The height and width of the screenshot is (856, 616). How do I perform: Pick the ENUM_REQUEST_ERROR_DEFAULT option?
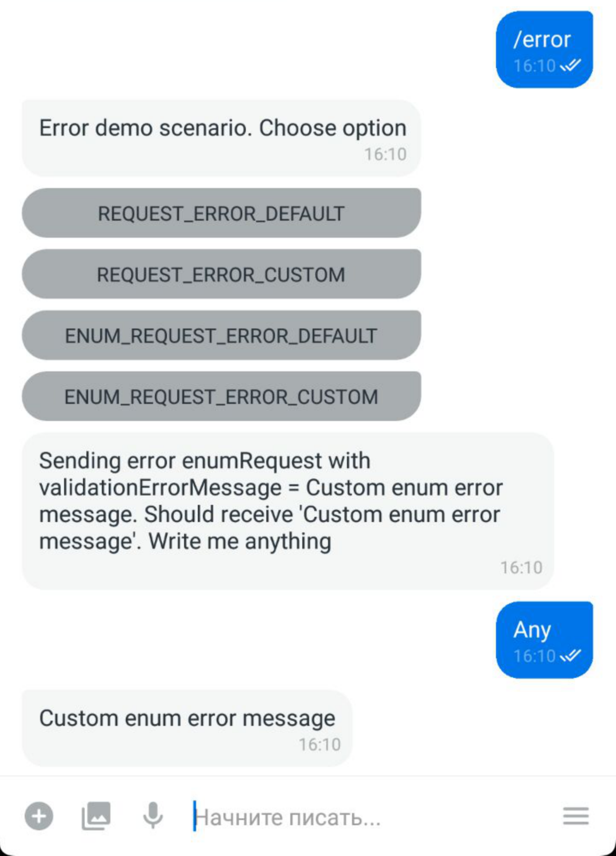(x=221, y=335)
